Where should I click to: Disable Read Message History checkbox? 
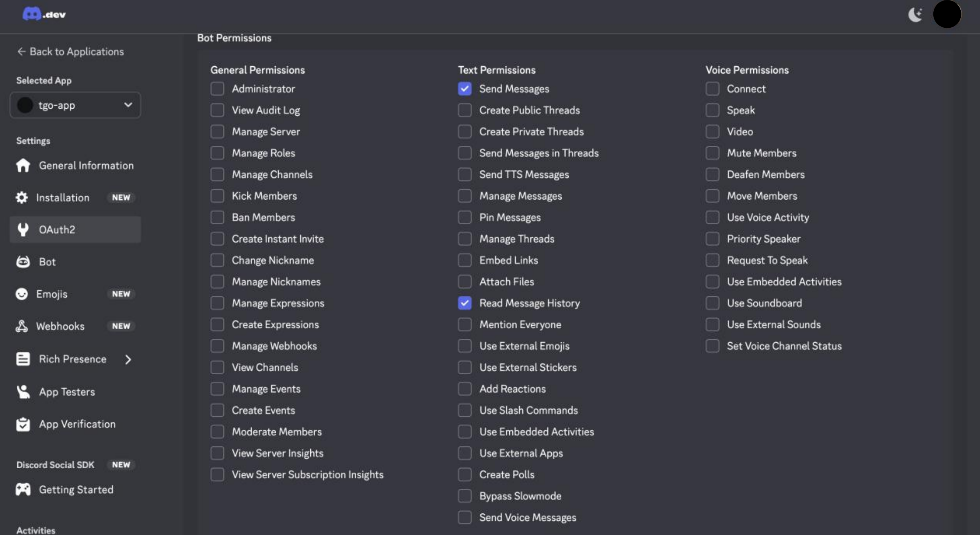click(465, 303)
